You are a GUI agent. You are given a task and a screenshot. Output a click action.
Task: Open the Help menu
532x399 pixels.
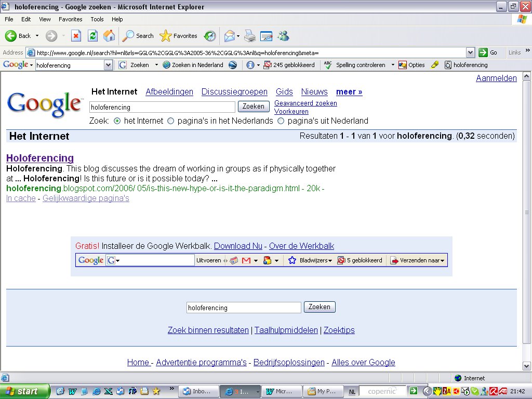tap(117, 19)
